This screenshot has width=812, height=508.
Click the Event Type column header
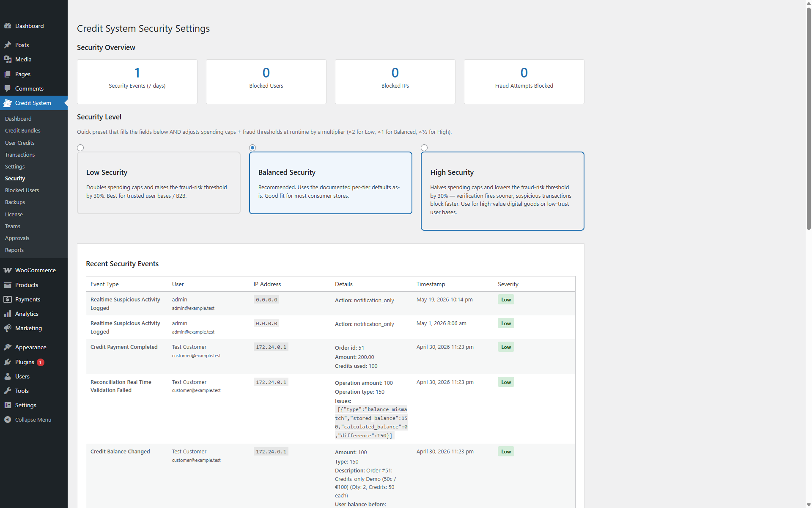[x=104, y=284]
